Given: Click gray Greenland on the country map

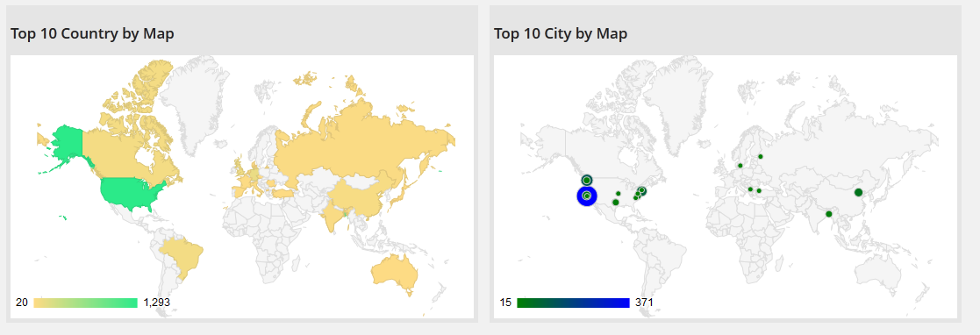Looking at the screenshot, I should tap(199, 100).
